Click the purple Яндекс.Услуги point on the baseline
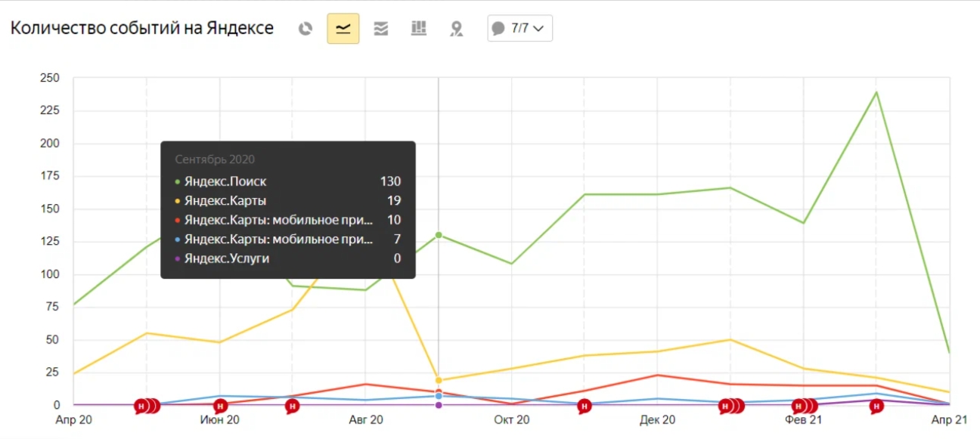Viewport: 980px width, 439px height. 439,405
